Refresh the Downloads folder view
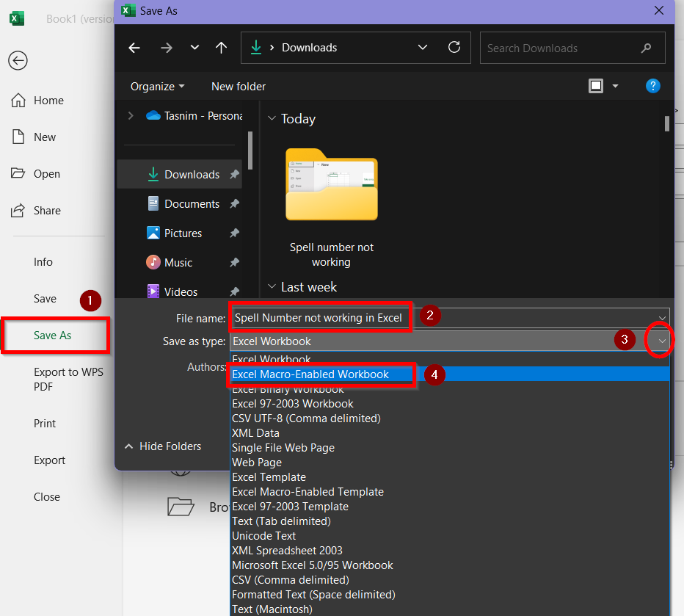This screenshot has width=684, height=616. (x=454, y=48)
